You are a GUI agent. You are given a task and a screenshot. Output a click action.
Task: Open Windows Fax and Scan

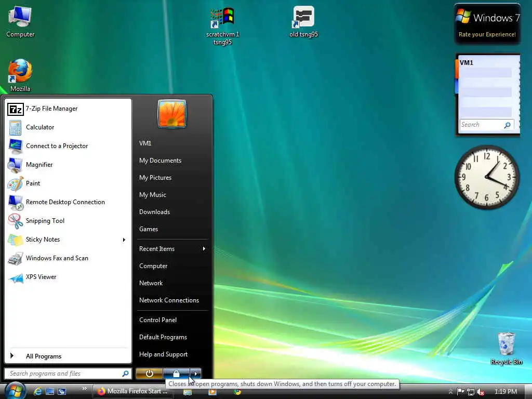[68, 259]
